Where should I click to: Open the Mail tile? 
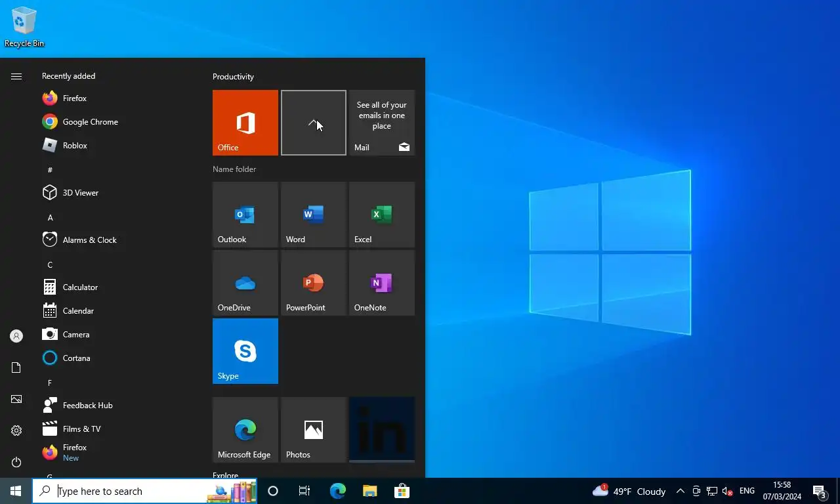coord(382,123)
